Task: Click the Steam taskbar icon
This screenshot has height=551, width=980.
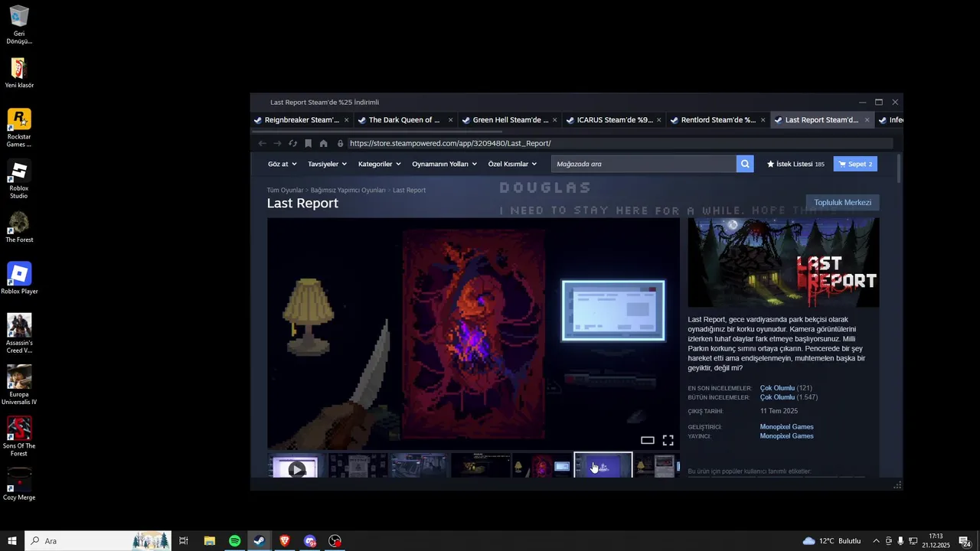Action: tap(260, 541)
